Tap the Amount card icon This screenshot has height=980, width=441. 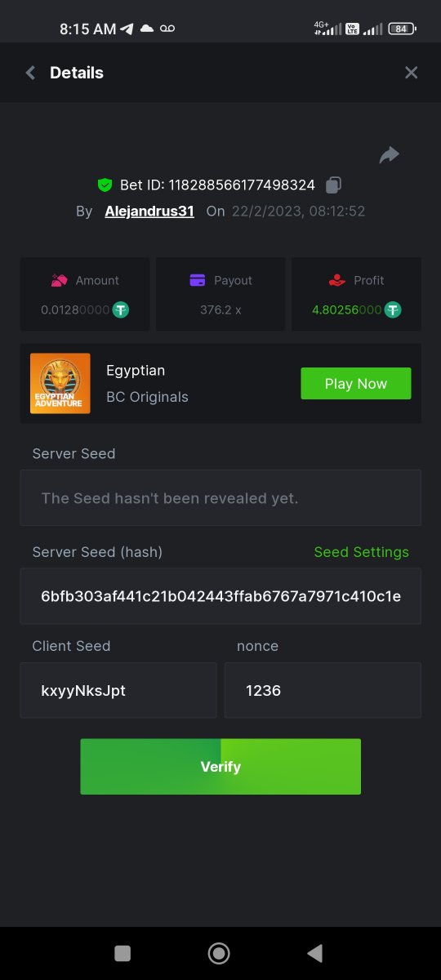coord(59,280)
